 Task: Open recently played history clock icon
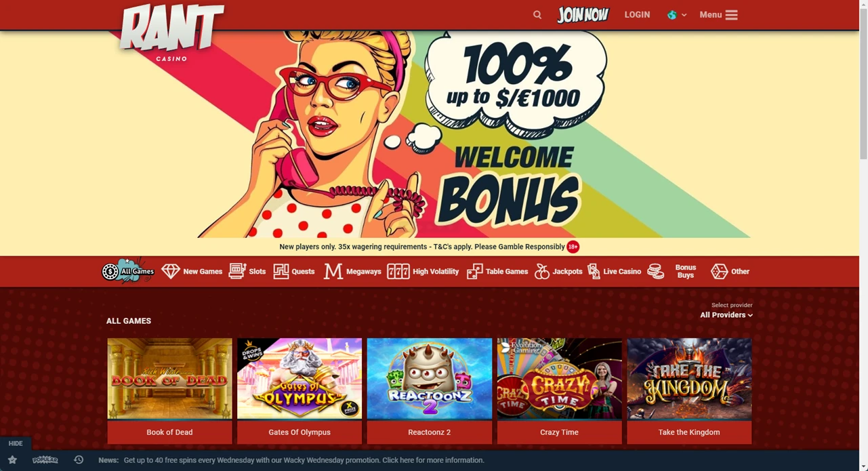(79, 459)
